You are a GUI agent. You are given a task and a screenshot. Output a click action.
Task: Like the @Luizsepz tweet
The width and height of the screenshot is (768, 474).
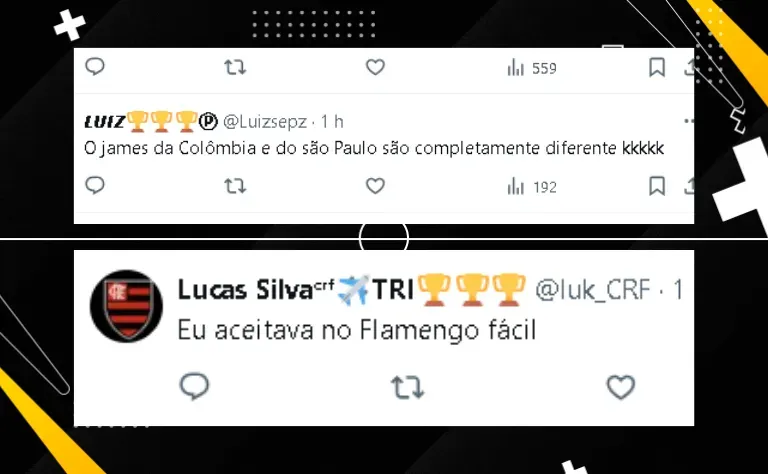(x=375, y=186)
